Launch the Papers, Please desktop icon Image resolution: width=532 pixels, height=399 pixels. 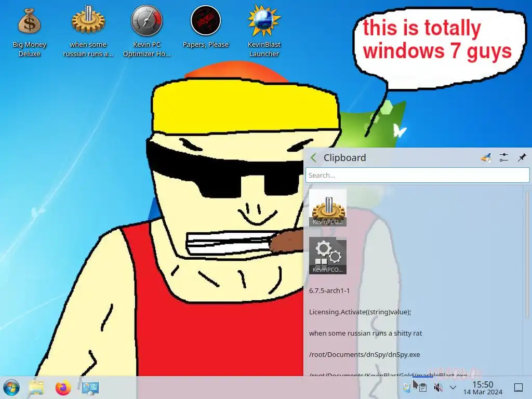(206, 27)
